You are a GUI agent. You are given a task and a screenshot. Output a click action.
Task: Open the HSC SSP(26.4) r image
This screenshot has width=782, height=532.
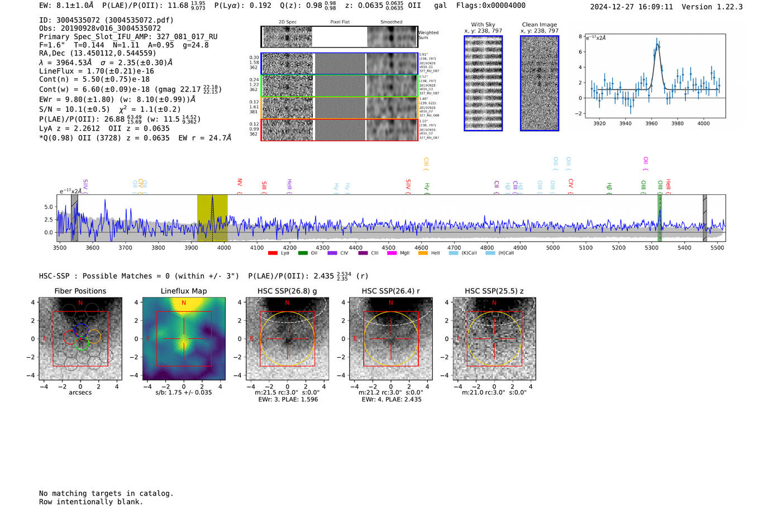391,339
